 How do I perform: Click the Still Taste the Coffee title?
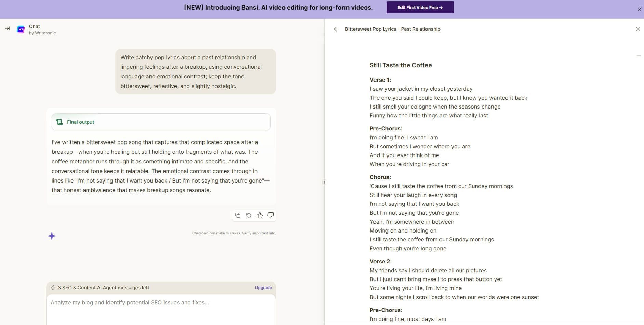[401, 65]
